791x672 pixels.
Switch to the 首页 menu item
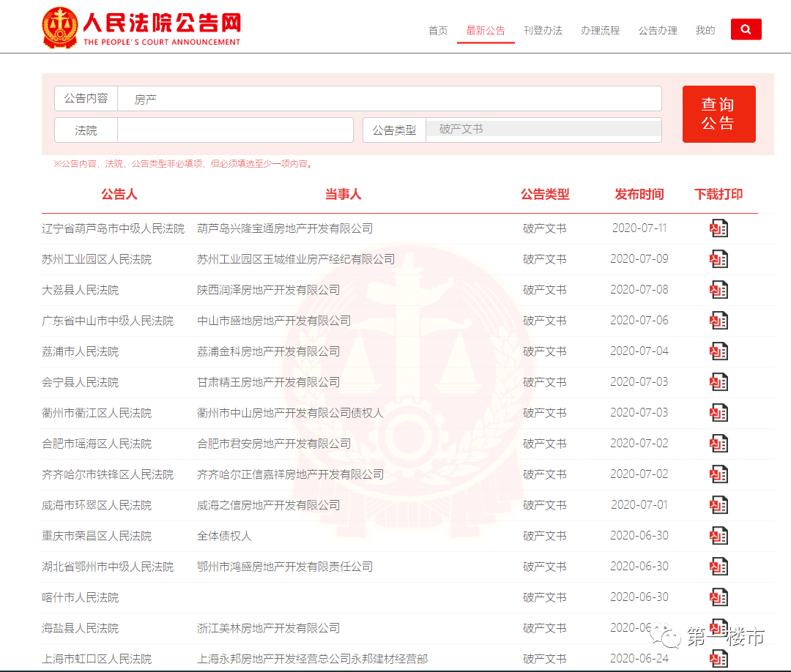tap(437, 31)
